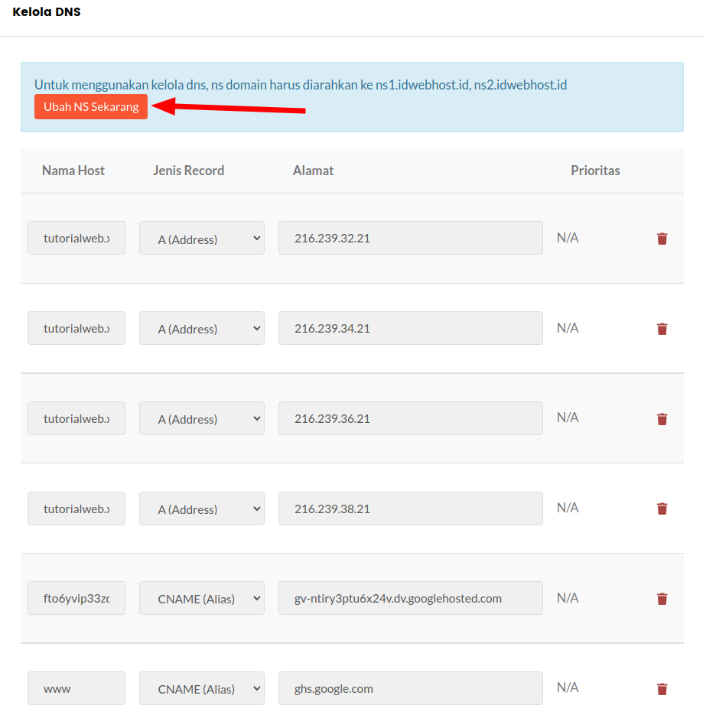The width and height of the screenshot is (703, 728).
Task: Delete the googlehosted.com CNAME record
Action: 662,599
